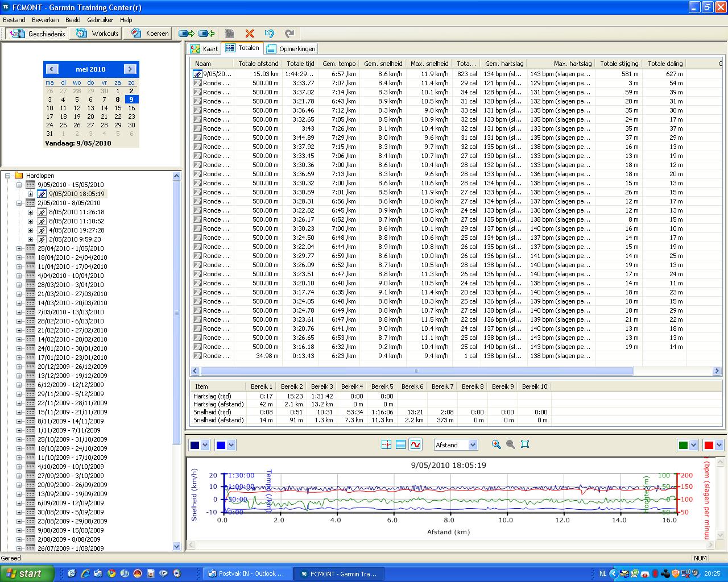Open the red color dropdown arrow
The width and height of the screenshot is (728, 582).
(x=719, y=445)
